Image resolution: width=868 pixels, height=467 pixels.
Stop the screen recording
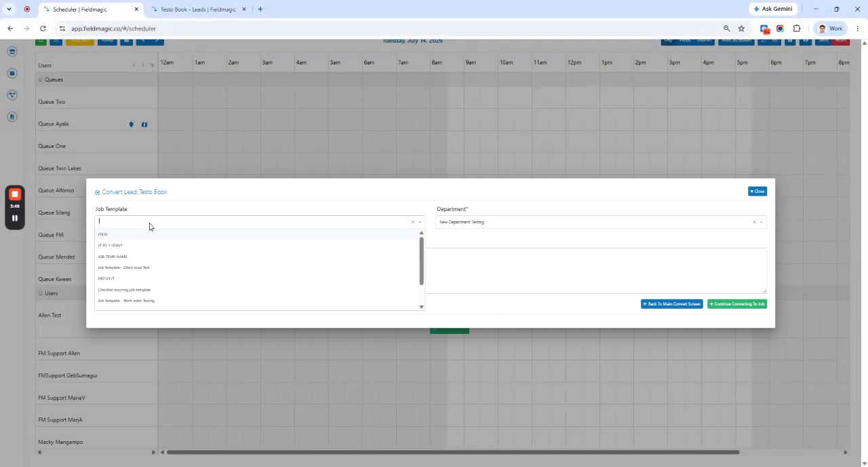point(15,194)
